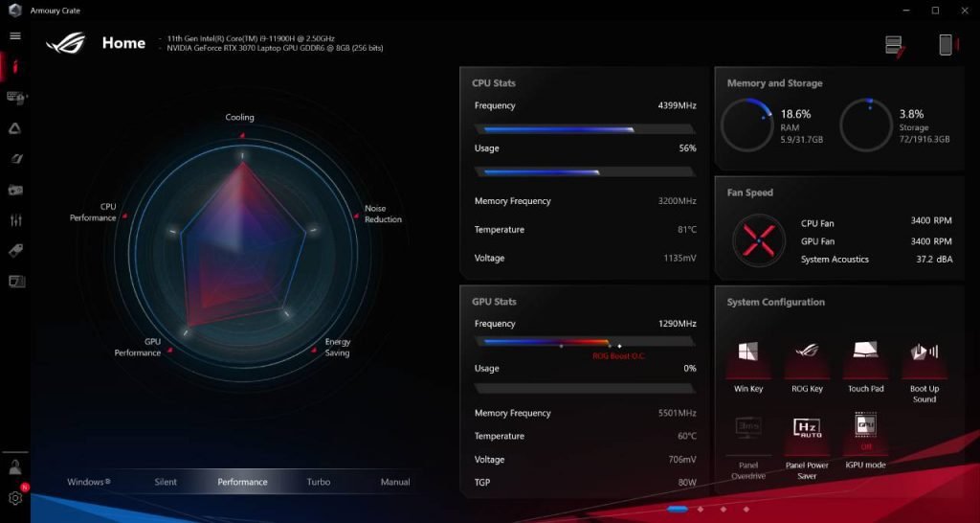Toggle the Touch Pad setting
The image size is (980, 523).
(865, 367)
